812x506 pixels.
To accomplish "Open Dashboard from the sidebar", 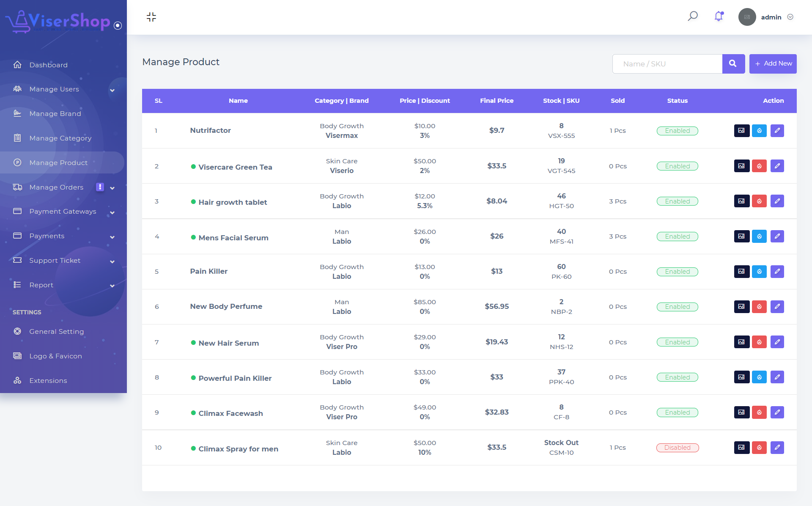I will (x=48, y=65).
